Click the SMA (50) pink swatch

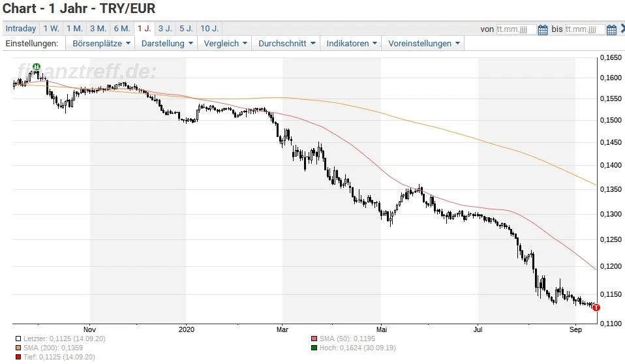tap(314, 339)
